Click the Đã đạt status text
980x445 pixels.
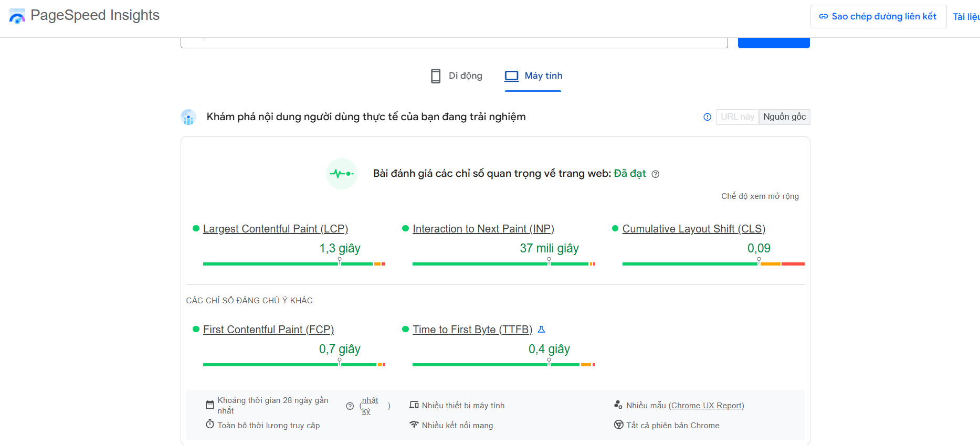(630, 174)
